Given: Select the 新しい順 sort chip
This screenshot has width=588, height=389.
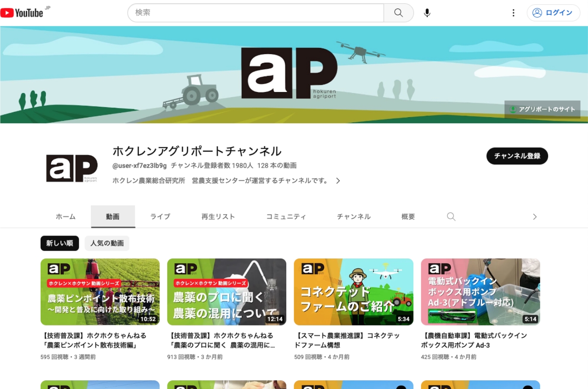Looking at the screenshot, I should (x=60, y=243).
